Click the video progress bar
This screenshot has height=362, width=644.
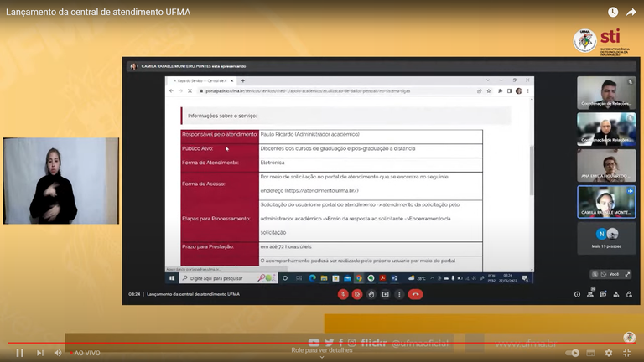click(x=319, y=344)
